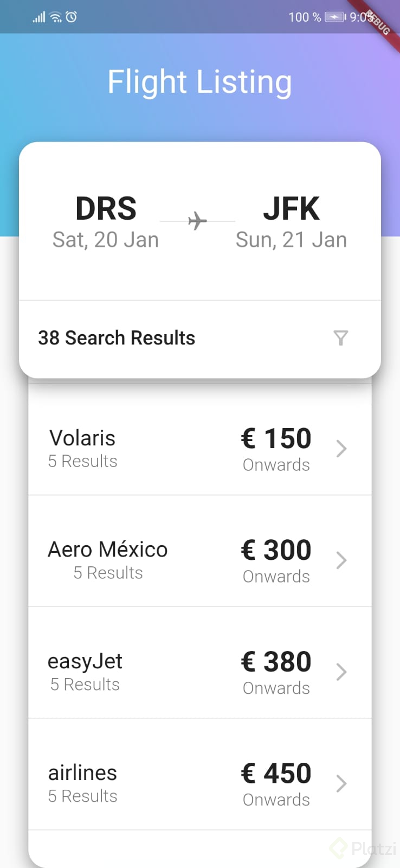Tap the 38 Search Results label
Screen dimensions: 400x868
pos(117,338)
